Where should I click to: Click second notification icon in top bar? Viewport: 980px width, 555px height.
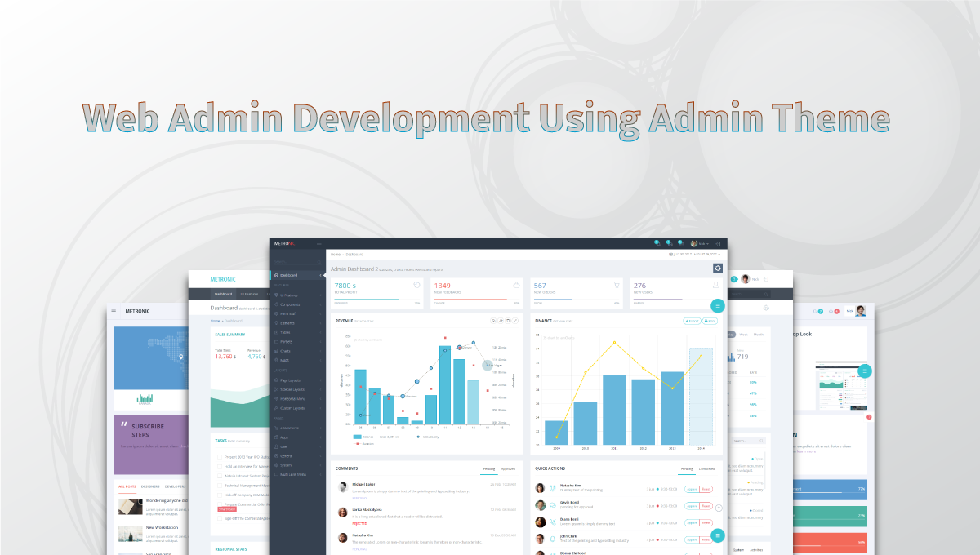point(670,243)
